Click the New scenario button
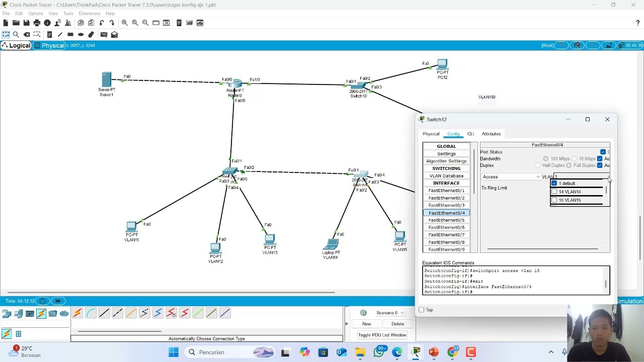644x362 pixels. coord(367,324)
